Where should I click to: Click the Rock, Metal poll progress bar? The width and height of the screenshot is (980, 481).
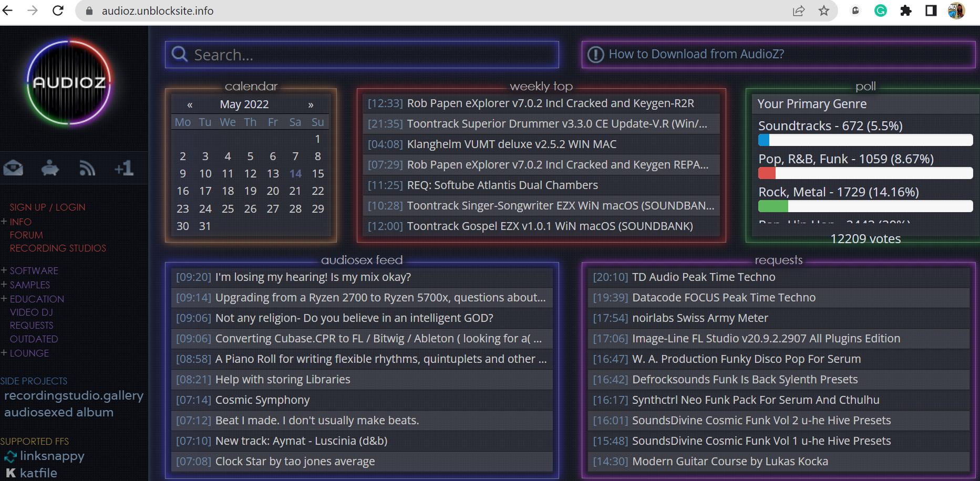865,206
